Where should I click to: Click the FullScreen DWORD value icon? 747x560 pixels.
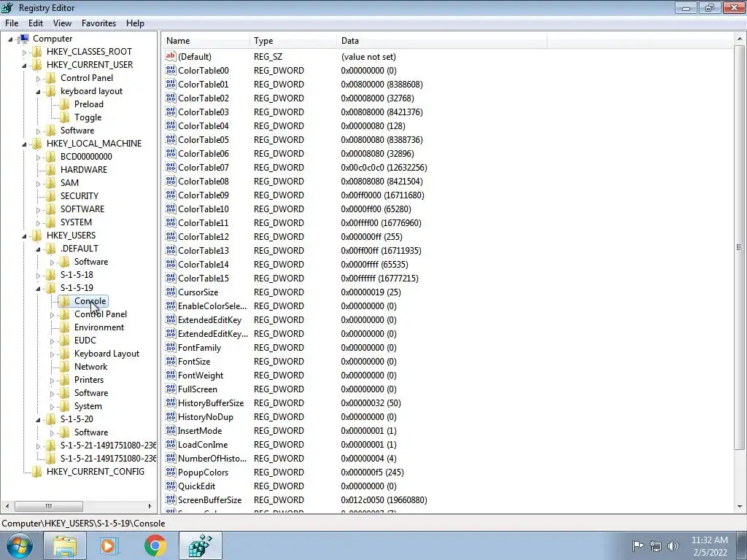[x=171, y=389]
